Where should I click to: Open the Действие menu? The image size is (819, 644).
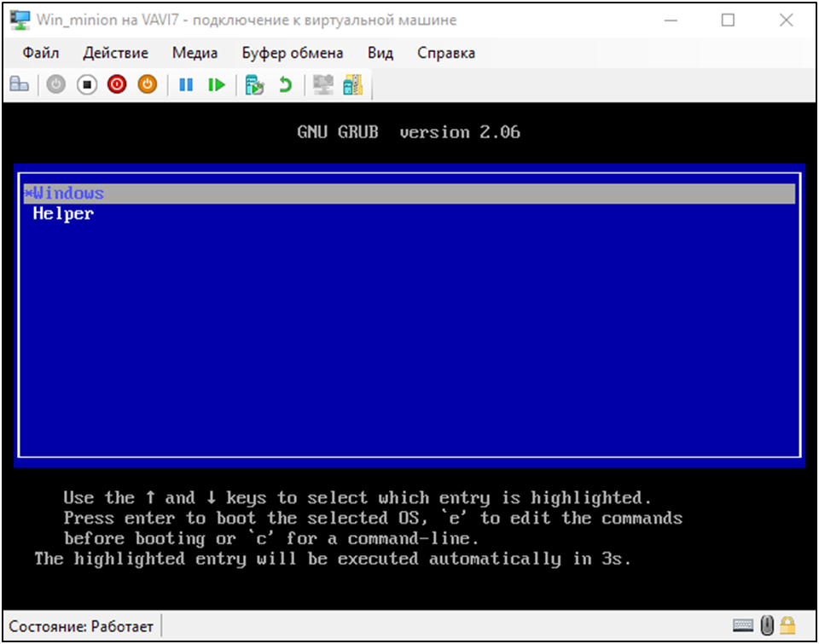click(115, 53)
